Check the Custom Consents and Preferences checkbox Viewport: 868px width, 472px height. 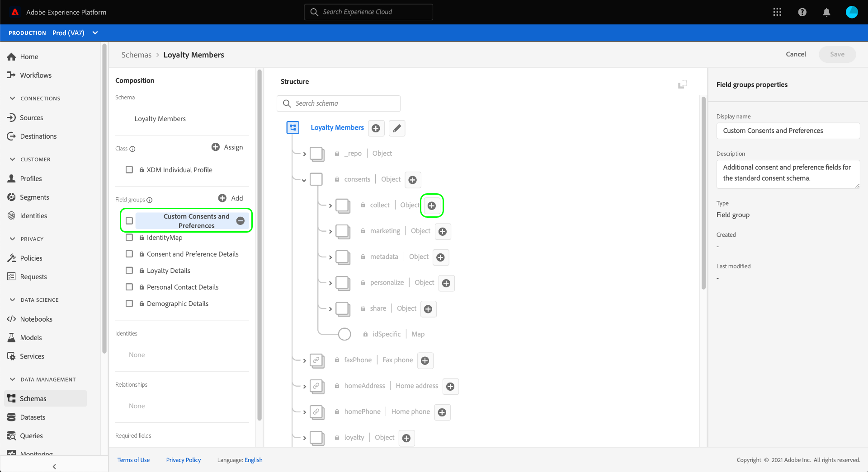(x=129, y=221)
